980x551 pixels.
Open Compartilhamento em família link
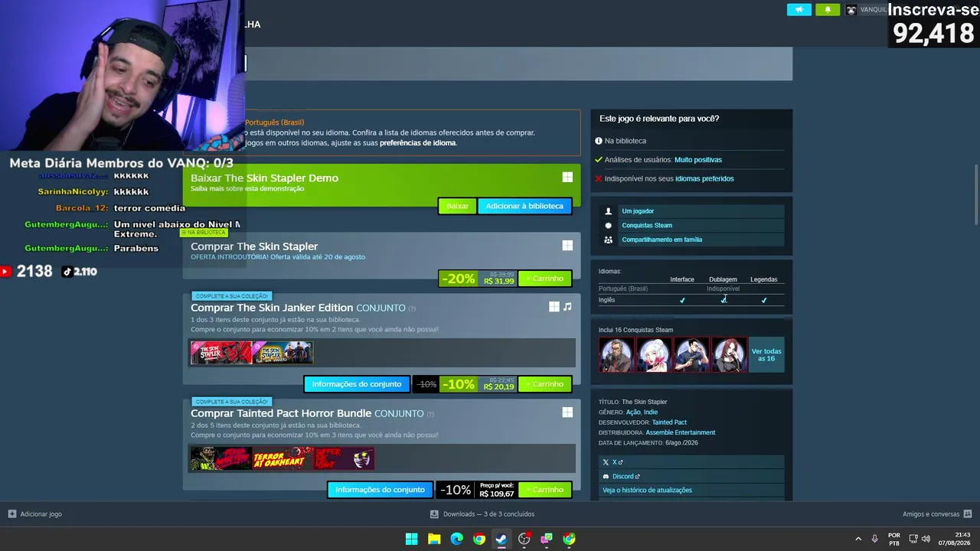(661, 240)
